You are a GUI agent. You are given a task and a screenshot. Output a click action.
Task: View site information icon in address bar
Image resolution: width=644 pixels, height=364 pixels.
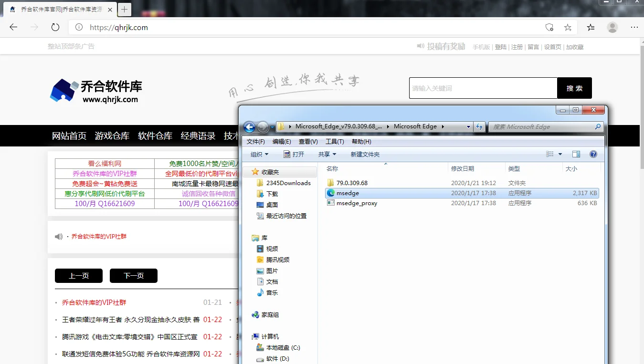coord(79,27)
